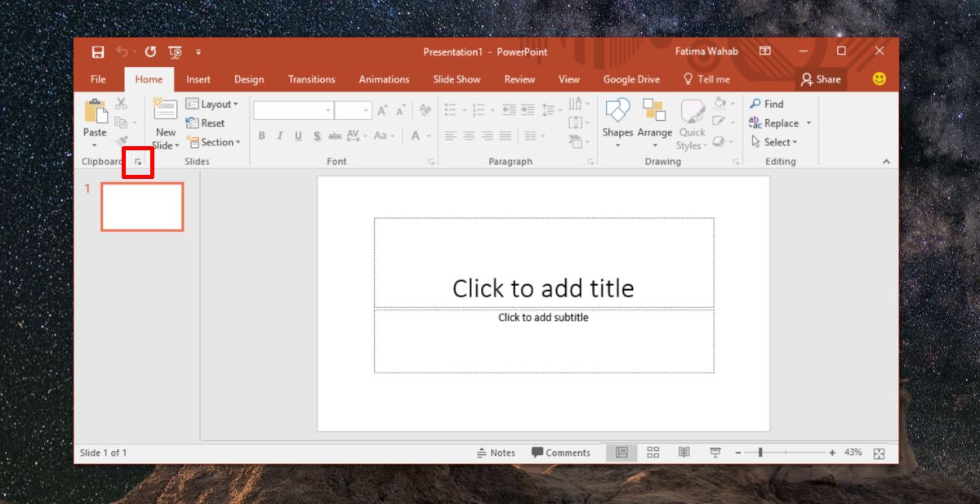
Task: Click the Reset slide button
Action: (206, 123)
